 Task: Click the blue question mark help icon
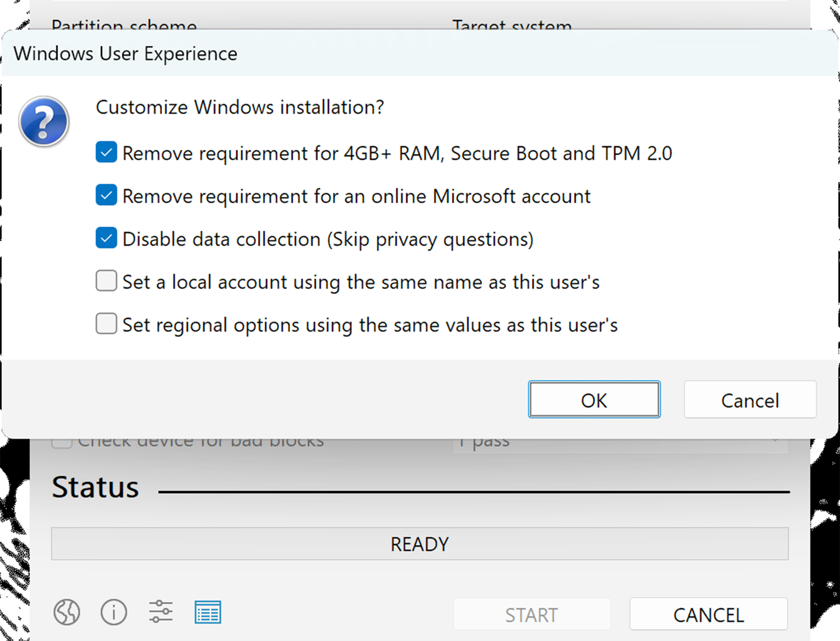(44, 121)
